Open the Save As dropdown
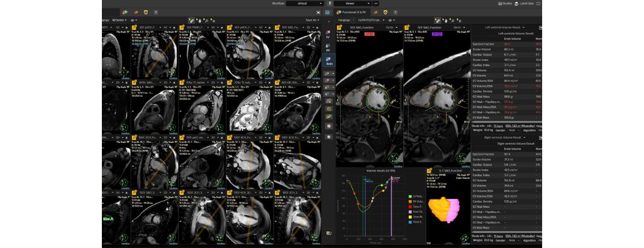The image size is (644, 248). click(x=313, y=20)
